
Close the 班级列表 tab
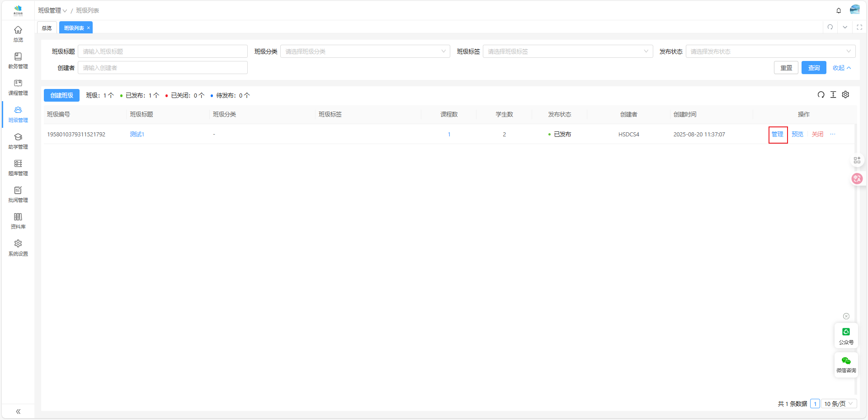89,28
